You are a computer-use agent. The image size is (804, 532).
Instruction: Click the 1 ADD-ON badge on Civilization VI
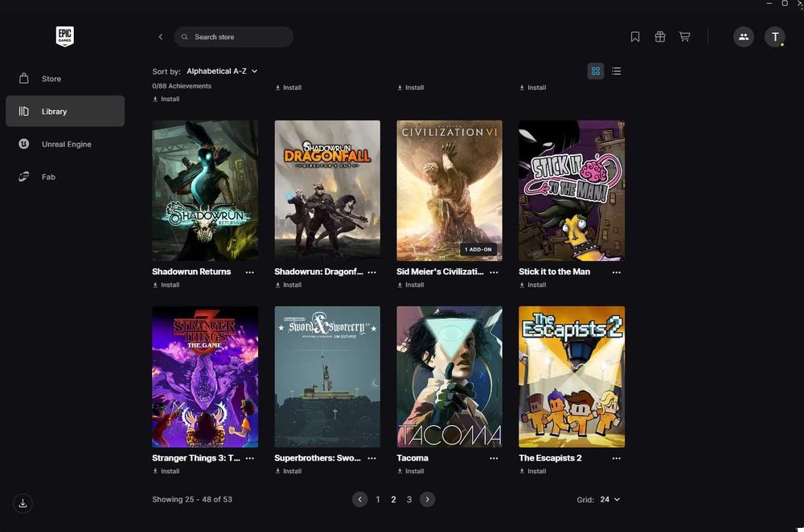click(478, 250)
